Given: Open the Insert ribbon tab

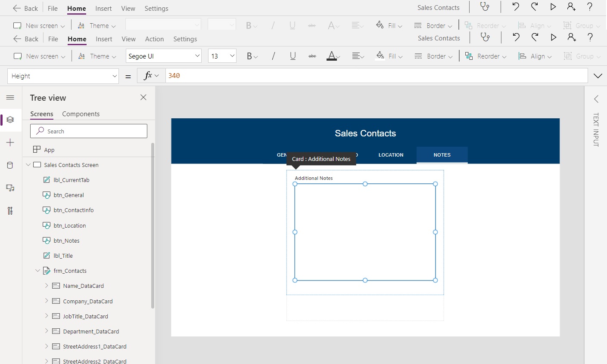Looking at the screenshot, I should pos(104,39).
